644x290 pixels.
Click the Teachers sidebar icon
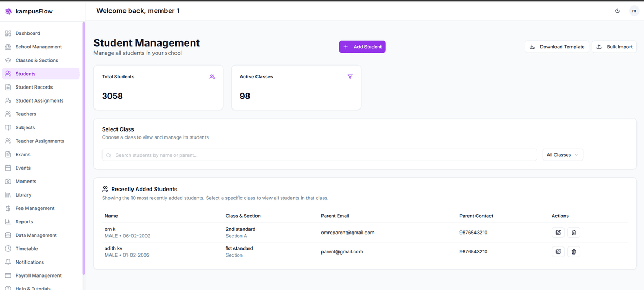click(8, 114)
